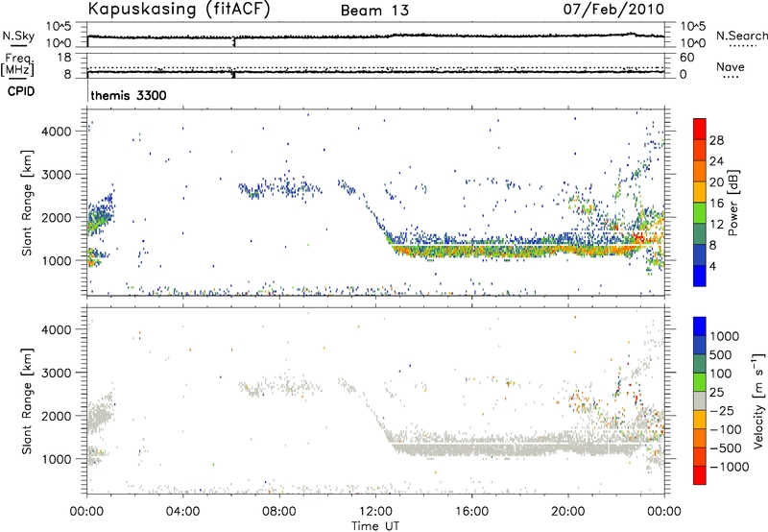Click the "Time UT" axis title
768x532 pixels.
(x=375, y=526)
